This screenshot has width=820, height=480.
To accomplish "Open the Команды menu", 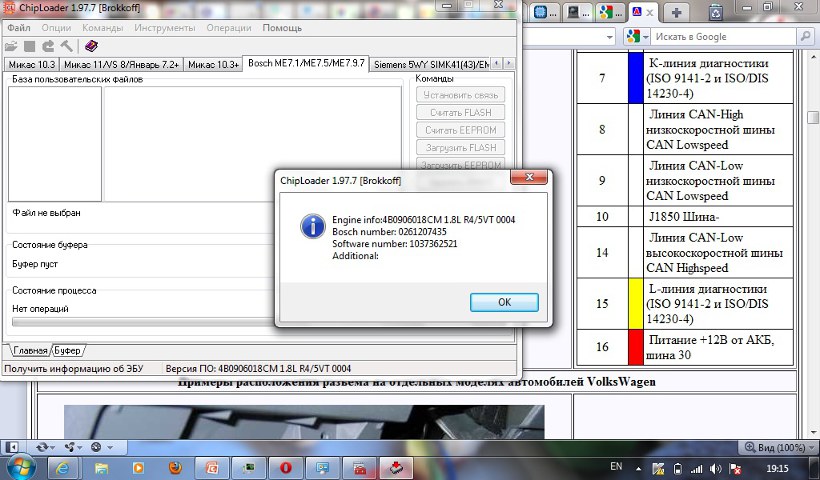I will coord(102,28).
